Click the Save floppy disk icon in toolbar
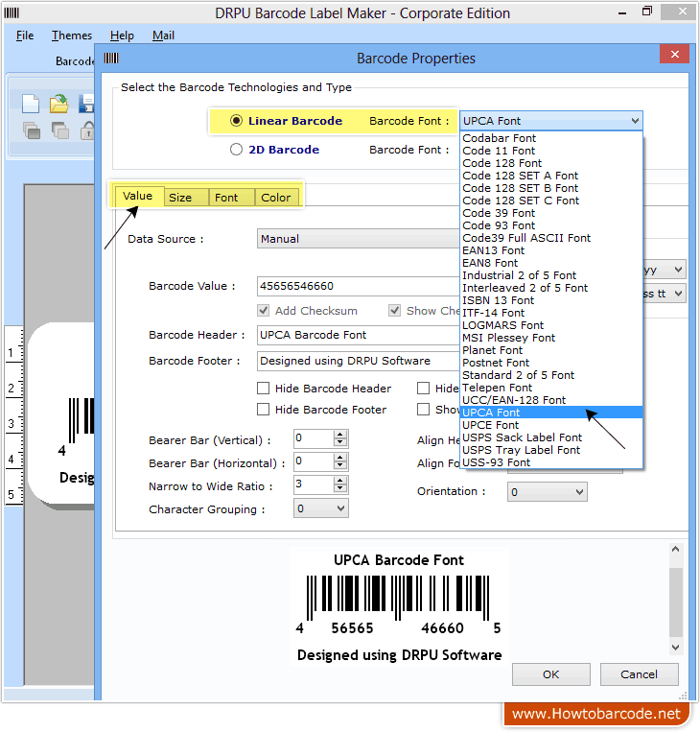This screenshot has height=732, width=700. click(87, 104)
